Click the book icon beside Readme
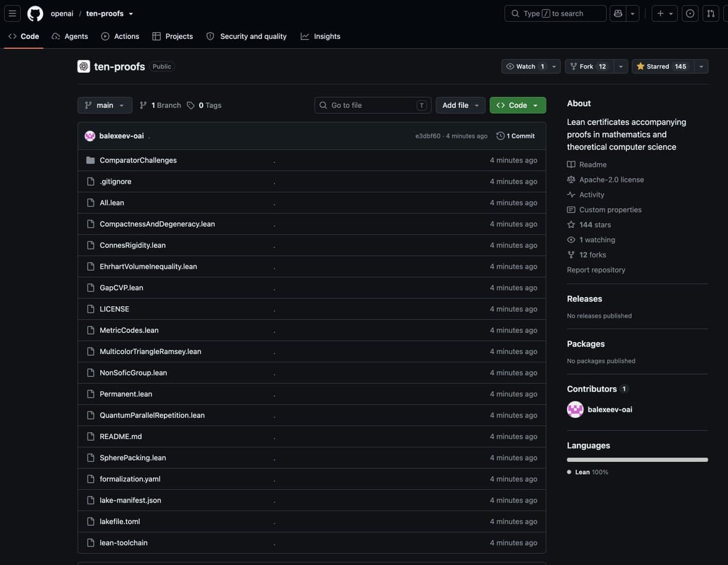 coord(571,164)
